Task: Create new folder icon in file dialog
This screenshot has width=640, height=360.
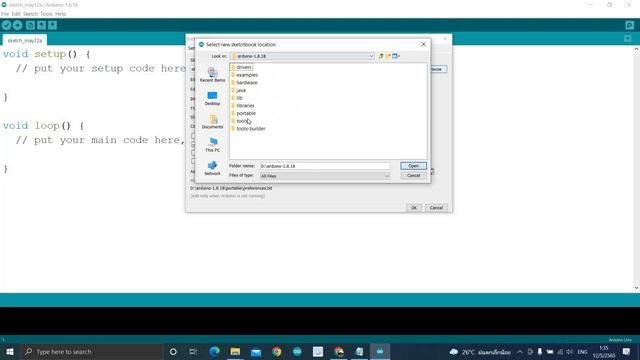Action: tap(388, 56)
